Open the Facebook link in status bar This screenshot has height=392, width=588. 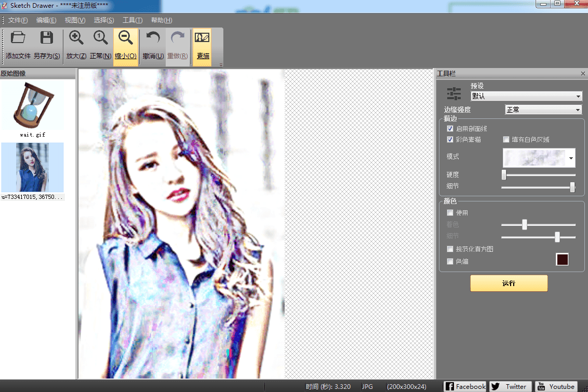[x=465, y=386]
